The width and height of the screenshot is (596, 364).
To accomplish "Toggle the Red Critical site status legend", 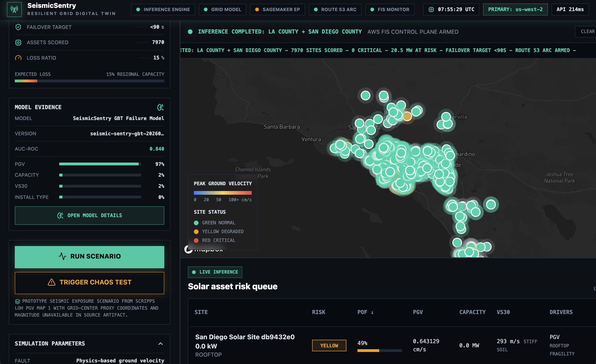I will point(214,241).
